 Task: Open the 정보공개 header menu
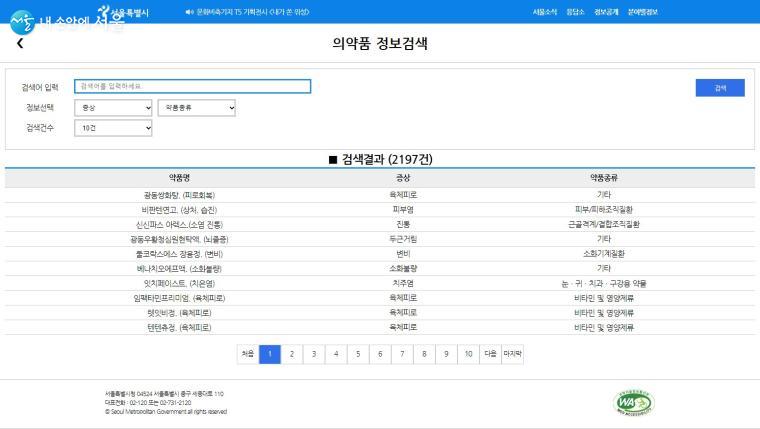click(x=606, y=12)
